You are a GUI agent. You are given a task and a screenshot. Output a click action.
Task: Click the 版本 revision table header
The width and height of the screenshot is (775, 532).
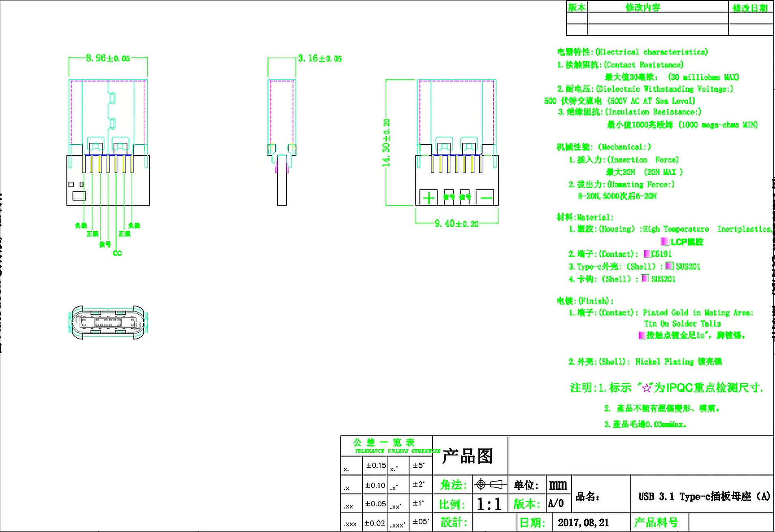(577, 7)
